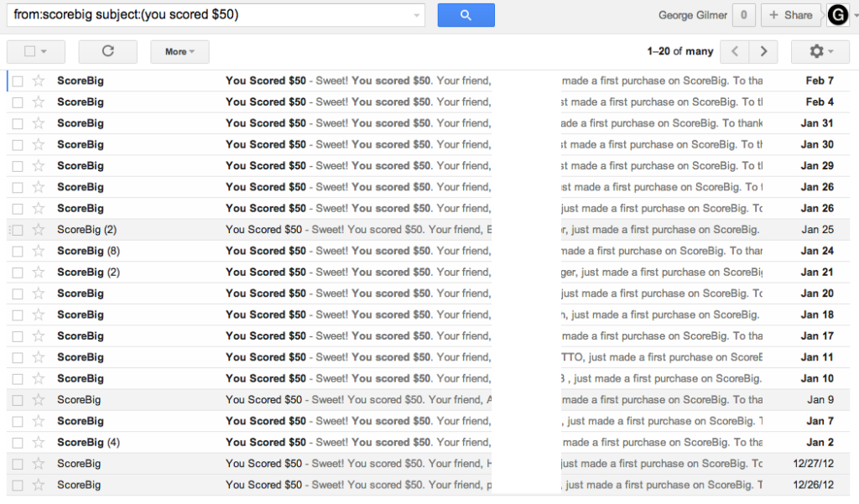Go to newer messages page arrow

tap(735, 51)
